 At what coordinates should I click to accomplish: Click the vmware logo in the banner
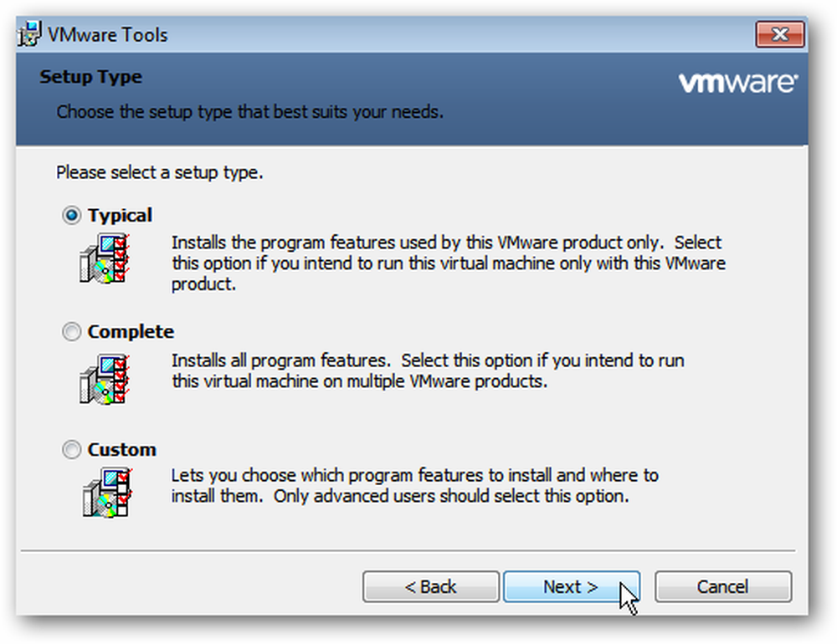(x=737, y=83)
